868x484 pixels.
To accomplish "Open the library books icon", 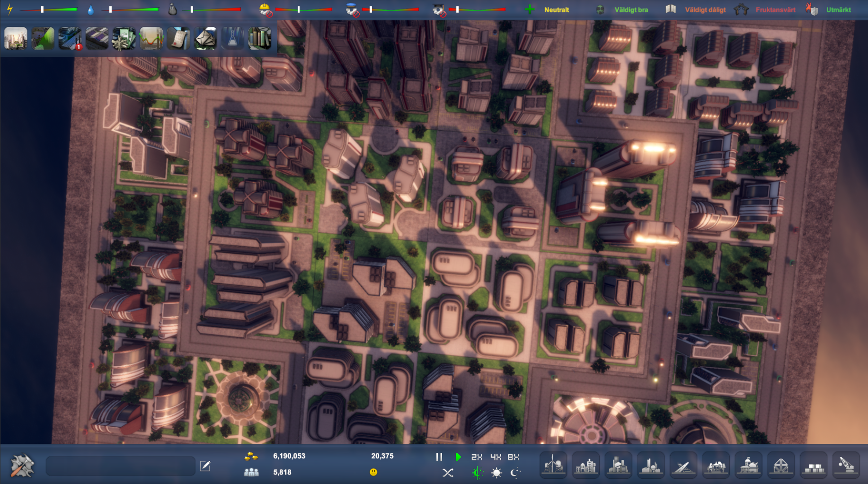I will tap(260, 38).
